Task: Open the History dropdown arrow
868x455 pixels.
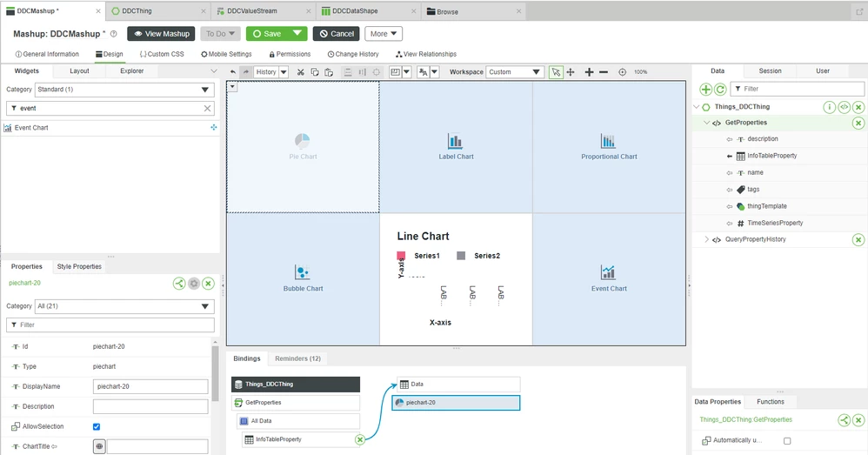Action: pyautogui.click(x=284, y=72)
